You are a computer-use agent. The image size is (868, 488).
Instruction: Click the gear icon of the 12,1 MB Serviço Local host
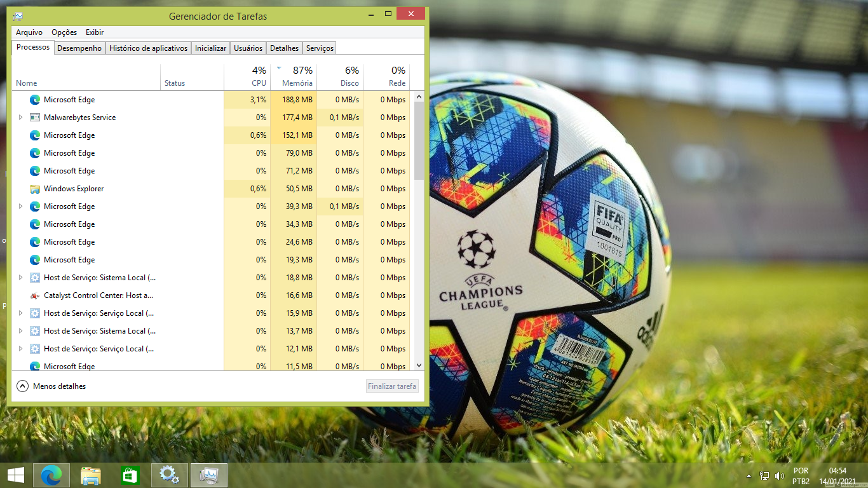(35, 349)
